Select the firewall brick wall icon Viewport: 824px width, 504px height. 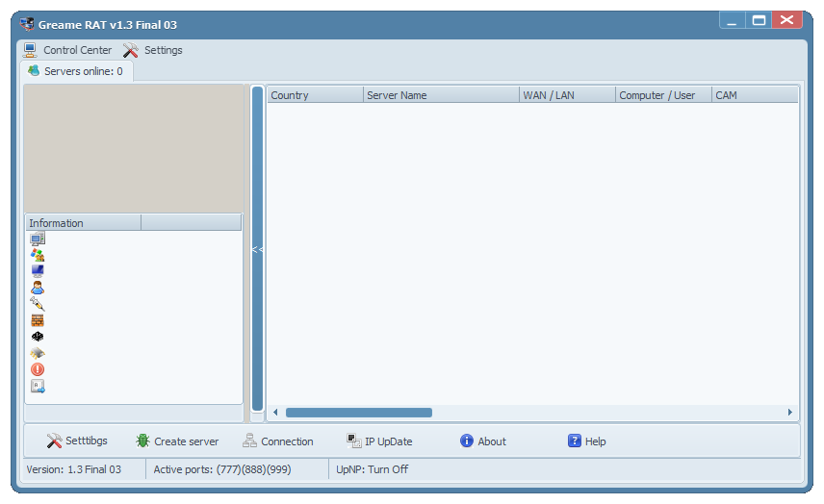click(x=38, y=320)
